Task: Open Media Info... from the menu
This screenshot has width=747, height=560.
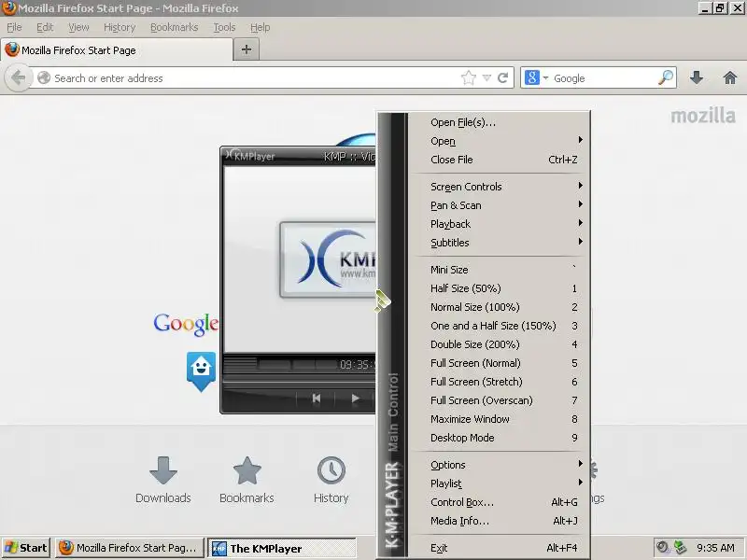Action: [x=500, y=521]
